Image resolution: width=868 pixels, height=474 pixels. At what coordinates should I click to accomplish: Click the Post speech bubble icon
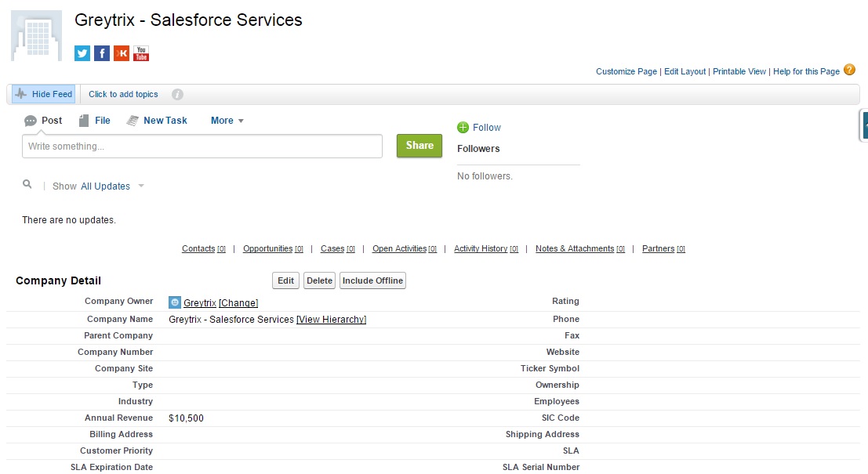31,121
